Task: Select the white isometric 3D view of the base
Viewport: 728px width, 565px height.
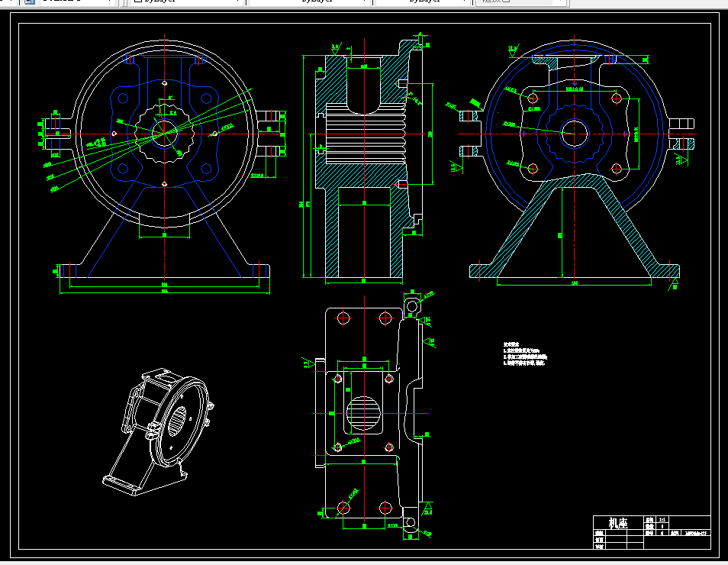Action: 158,432
